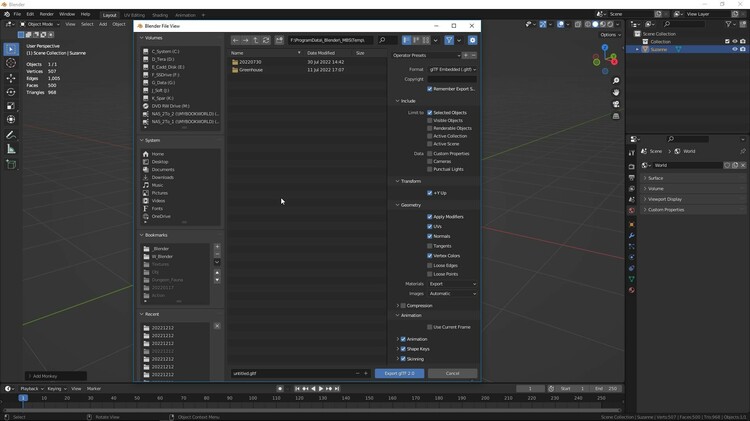This screenshot has height=421, width=750.
Task: Create a new folder
Action: [278, 41]
